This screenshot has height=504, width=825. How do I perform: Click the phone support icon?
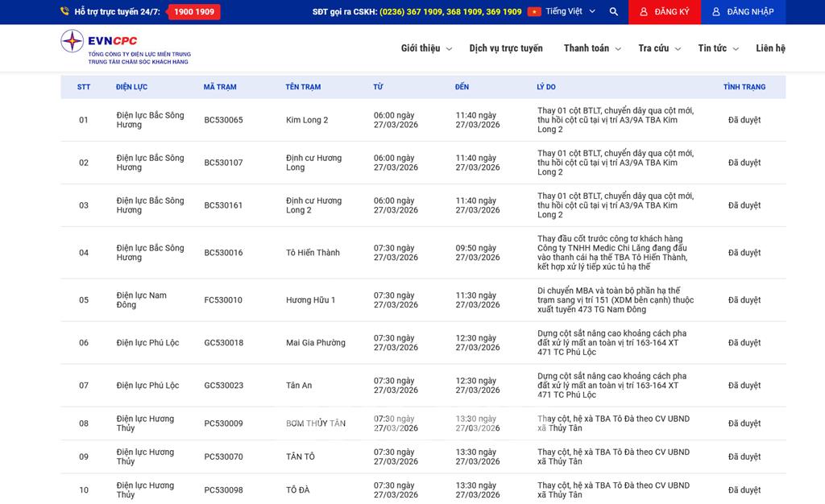click(x=64, y=12)
